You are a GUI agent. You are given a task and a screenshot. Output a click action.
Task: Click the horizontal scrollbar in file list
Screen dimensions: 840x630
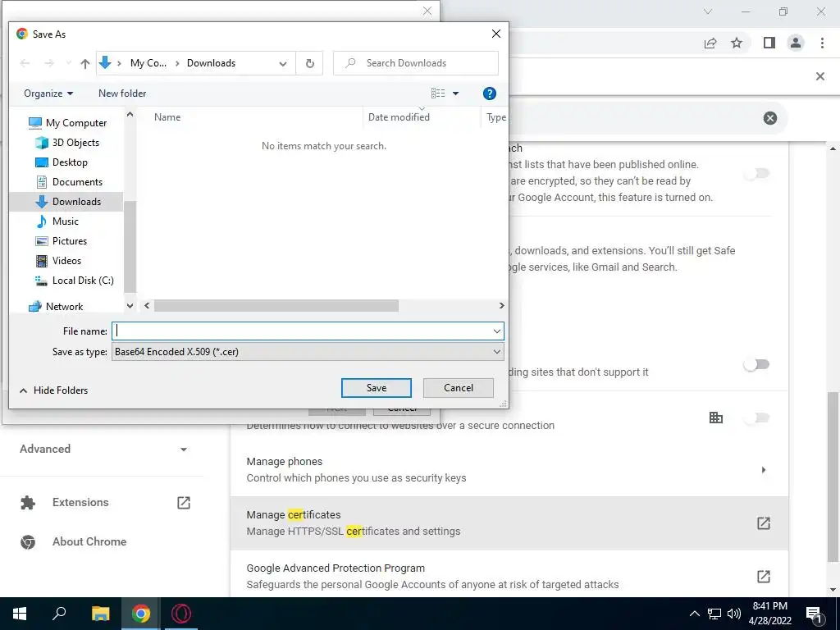(276, 305)
